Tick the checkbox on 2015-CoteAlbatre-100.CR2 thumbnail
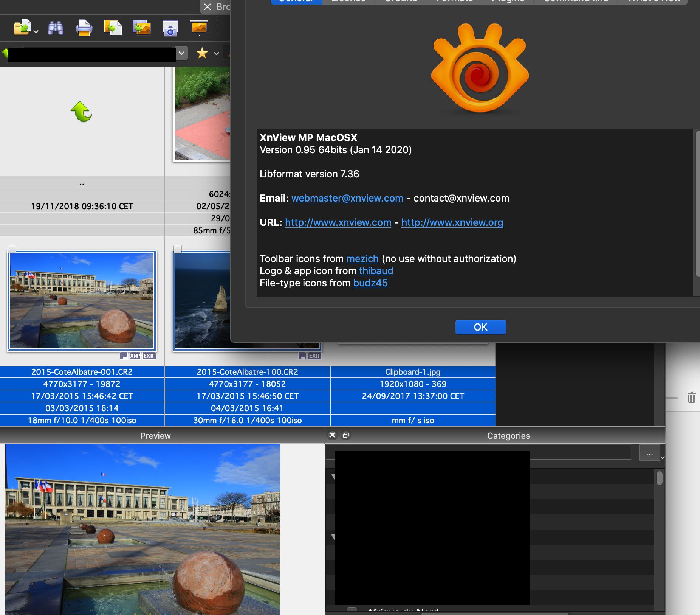This screenshot has width=700, height=615. coord(178,248)
